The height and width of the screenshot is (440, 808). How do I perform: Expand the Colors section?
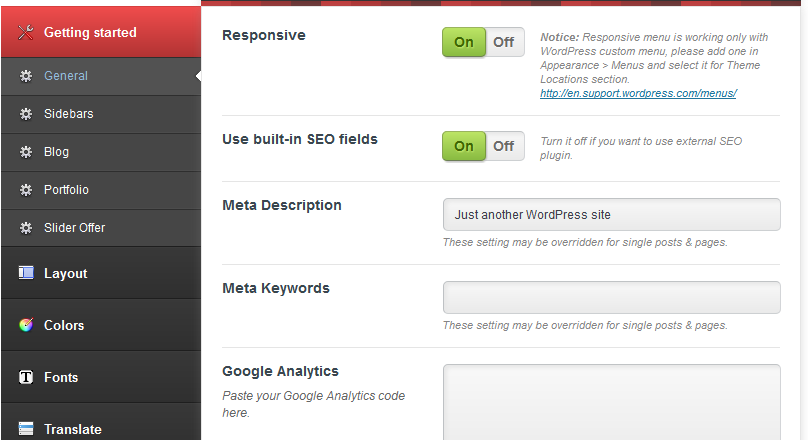[x=101, y=325]
